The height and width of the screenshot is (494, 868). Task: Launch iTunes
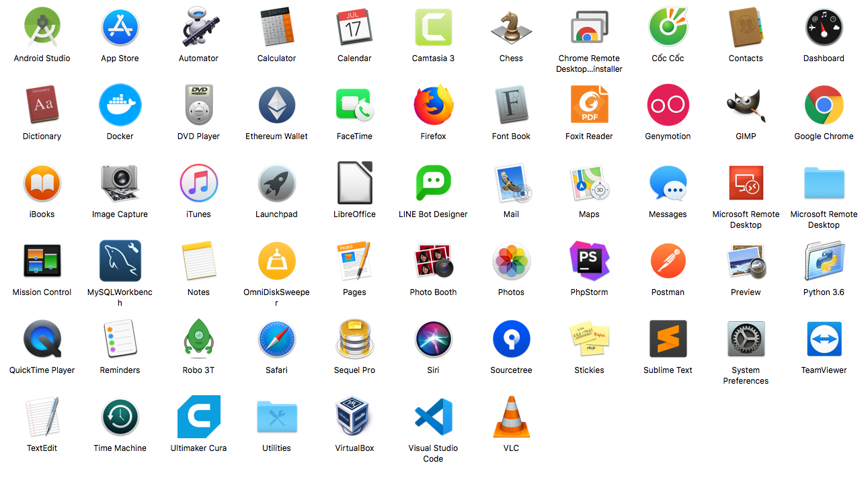[198, 183]
